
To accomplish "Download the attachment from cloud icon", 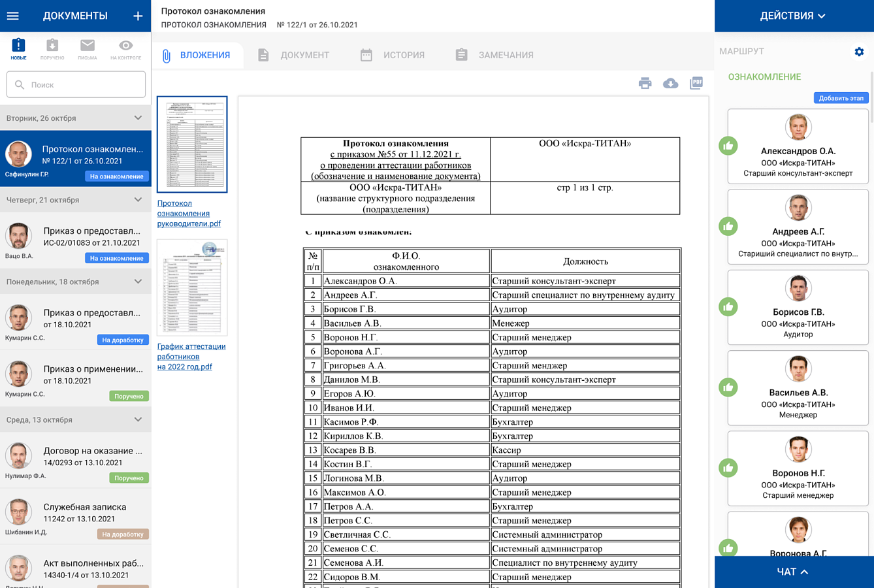I will point(670,83).
